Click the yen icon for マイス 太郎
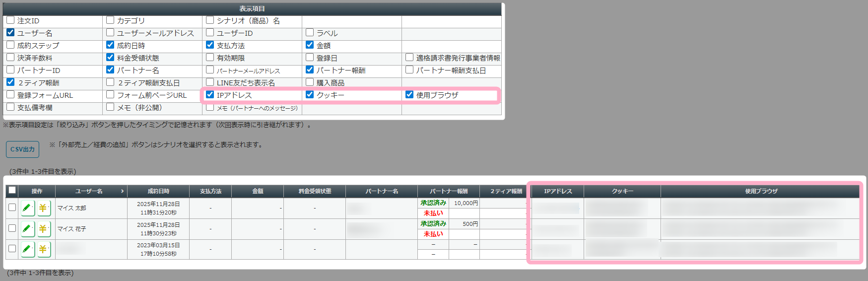Screen dimensions: 868x281 (x=43, y=208)
